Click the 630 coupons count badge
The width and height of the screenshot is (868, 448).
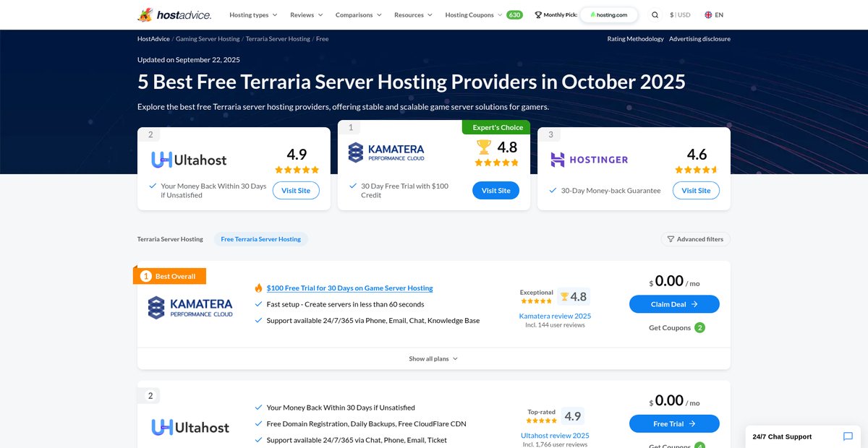514,14
